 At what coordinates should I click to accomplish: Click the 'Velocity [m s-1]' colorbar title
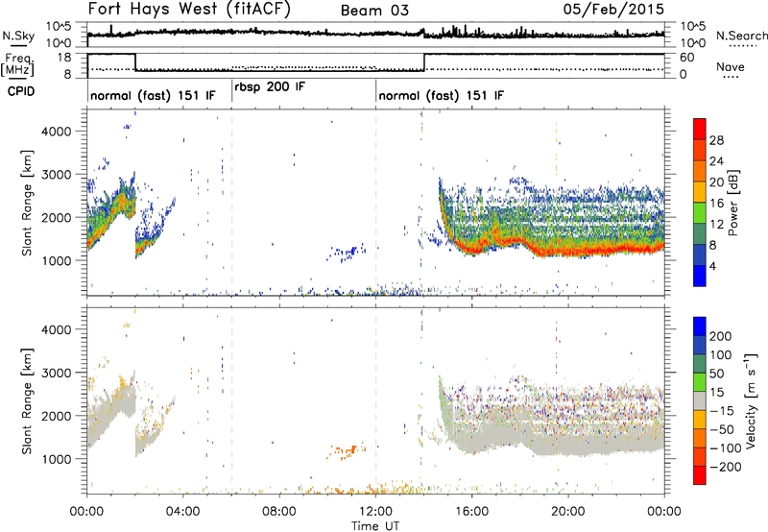[x=751, y=400]
